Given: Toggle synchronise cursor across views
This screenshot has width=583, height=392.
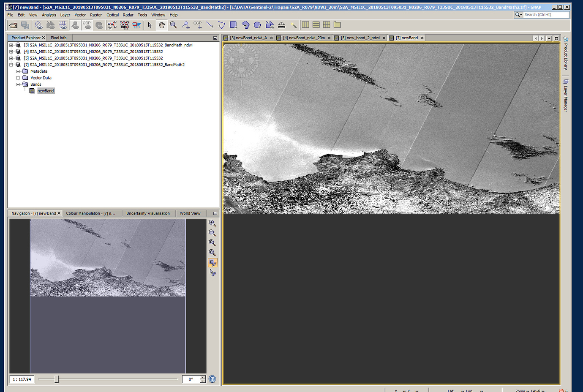Looking at the screenshot, I should click(212, 272).
